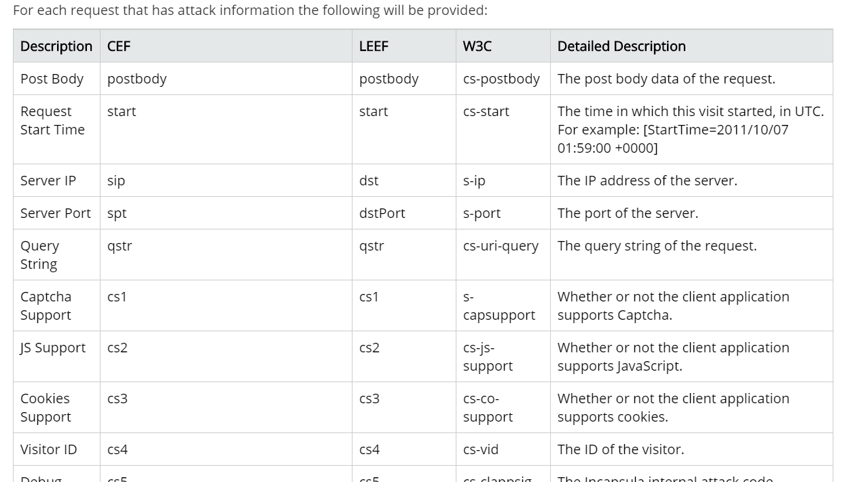This screenshot has width=868, height=482.
Task: Click the 'LEEF' column header
Action: pos(374,46)
